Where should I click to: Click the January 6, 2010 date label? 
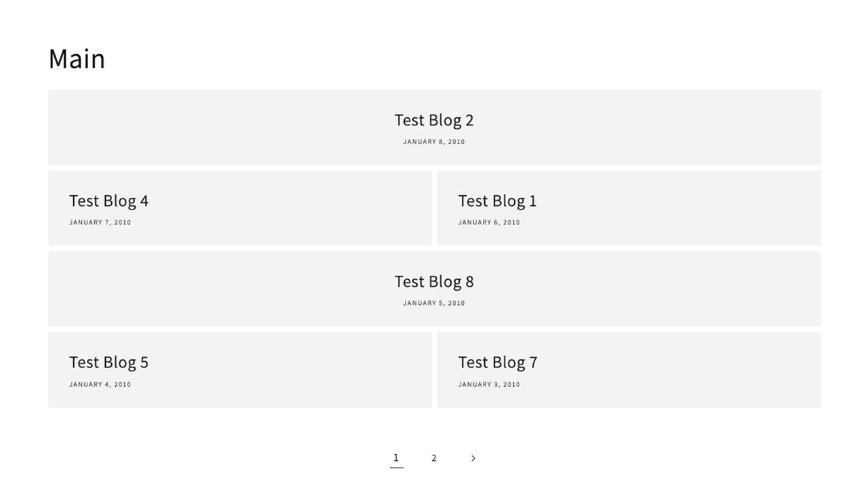[x=489, y=222]
